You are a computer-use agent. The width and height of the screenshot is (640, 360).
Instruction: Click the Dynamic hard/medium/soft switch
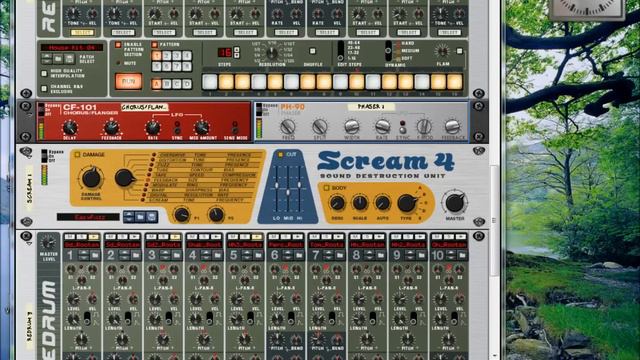[x=388, y=51]
